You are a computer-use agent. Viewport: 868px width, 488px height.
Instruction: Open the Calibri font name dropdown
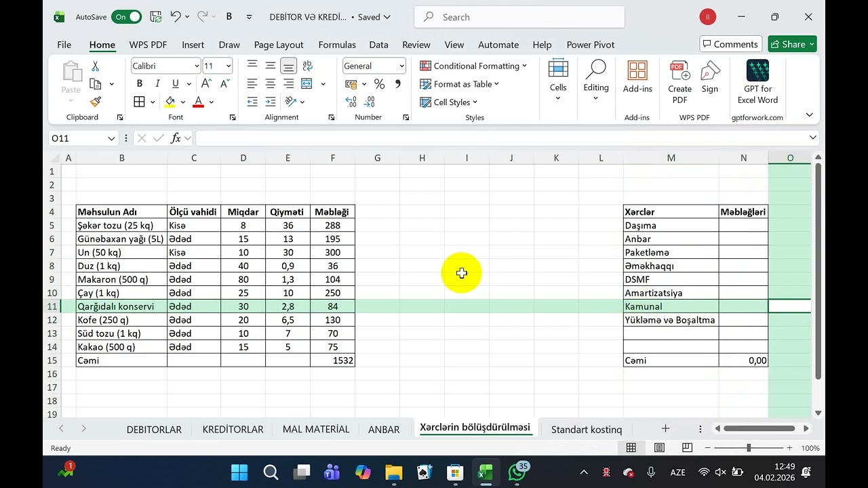tap(197, 66)
